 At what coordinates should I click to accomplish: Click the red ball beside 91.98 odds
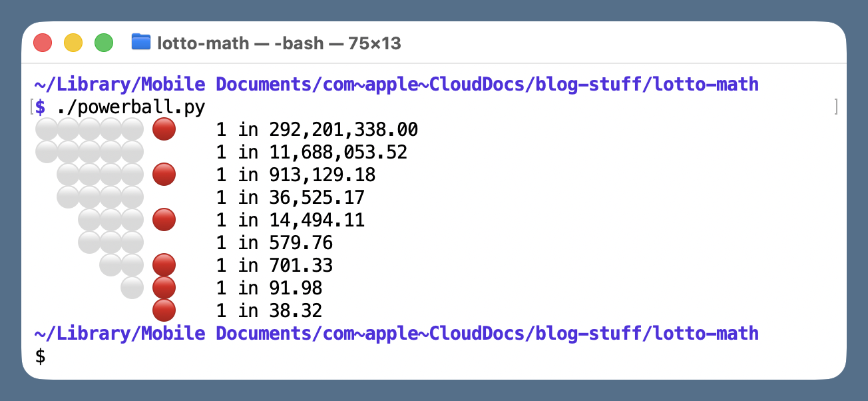[x=164, y=288]
